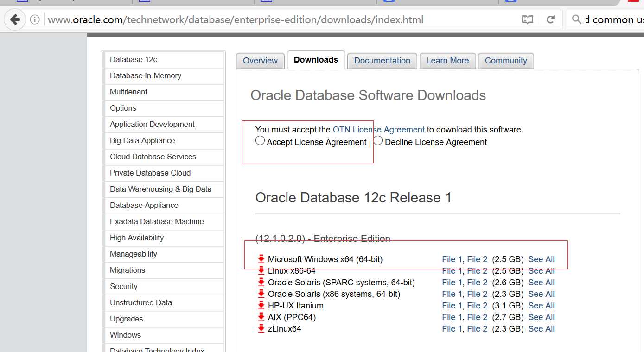644x352 pixels.
Task: Download File 1 for Oracle Solaris x86
Action: 452,294
